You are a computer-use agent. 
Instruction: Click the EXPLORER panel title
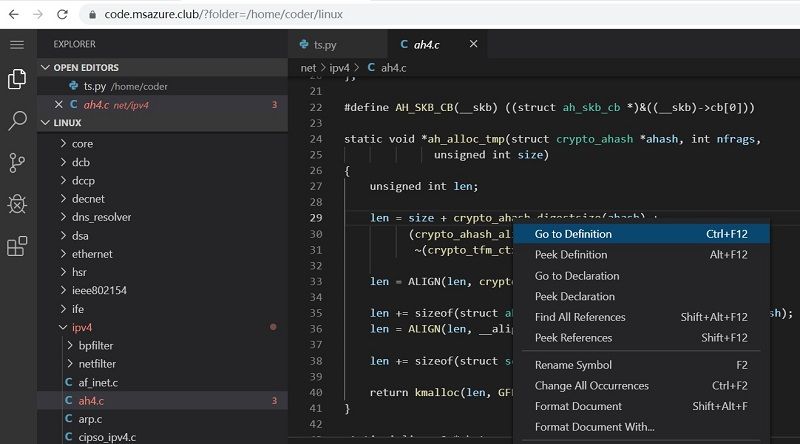point(74,44)
